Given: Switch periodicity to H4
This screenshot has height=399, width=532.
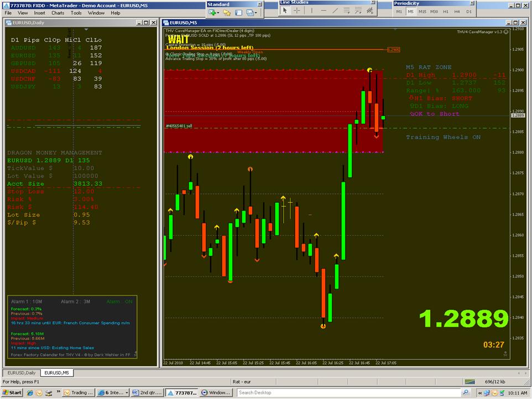Looking at the screenshot, I should [457, 12].
